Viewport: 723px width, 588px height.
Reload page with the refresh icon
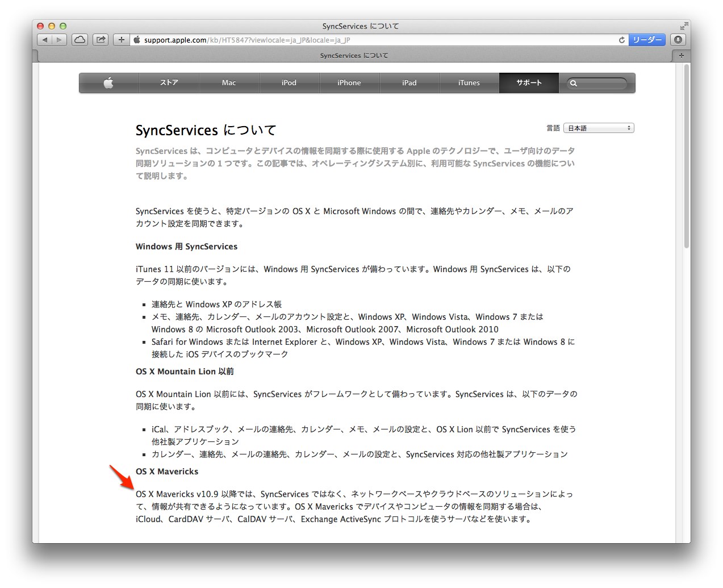coord(622,40)
